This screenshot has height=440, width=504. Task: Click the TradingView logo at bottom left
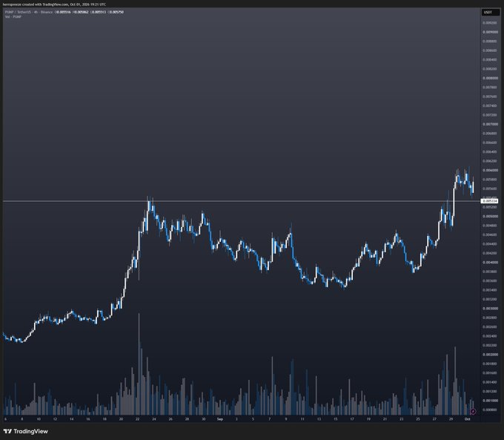(26, 431)
